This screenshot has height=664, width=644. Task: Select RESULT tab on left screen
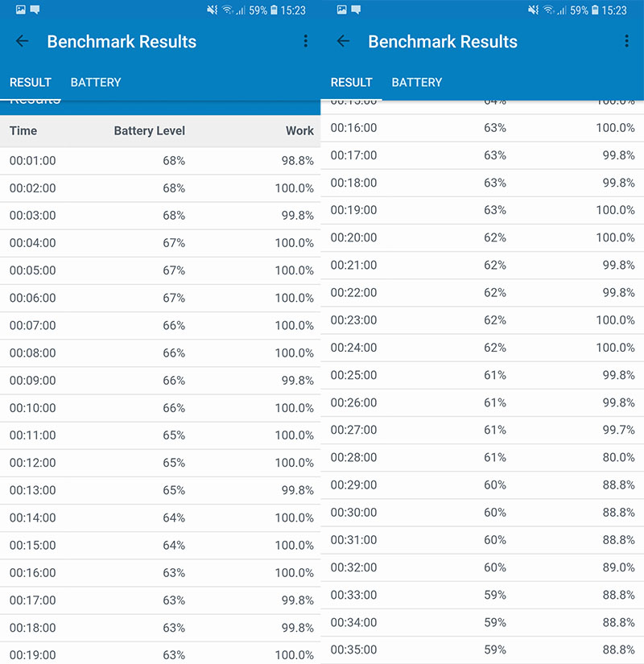coord(31,82)
